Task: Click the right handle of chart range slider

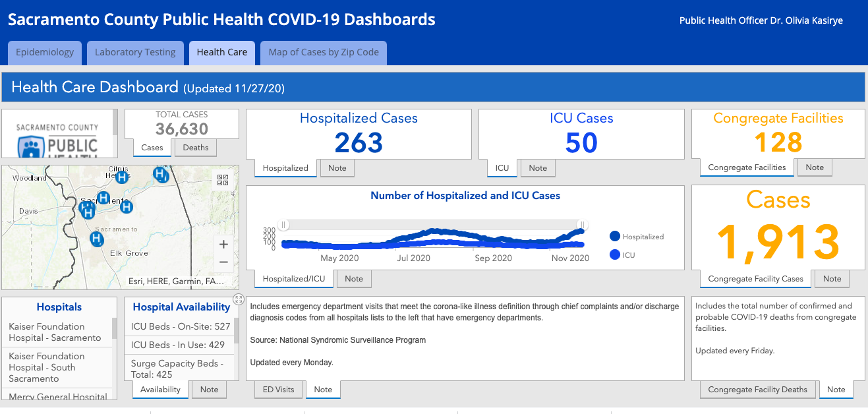Action: point(581,225)
